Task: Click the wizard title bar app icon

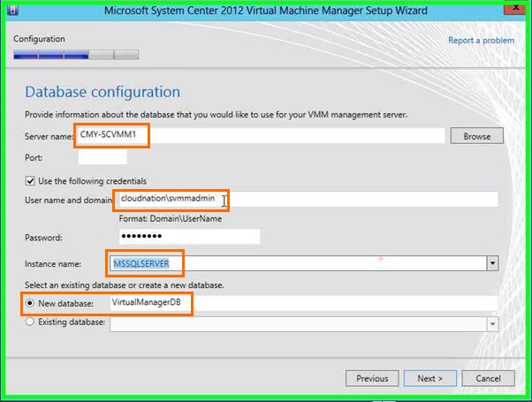Action: point(12,11)
